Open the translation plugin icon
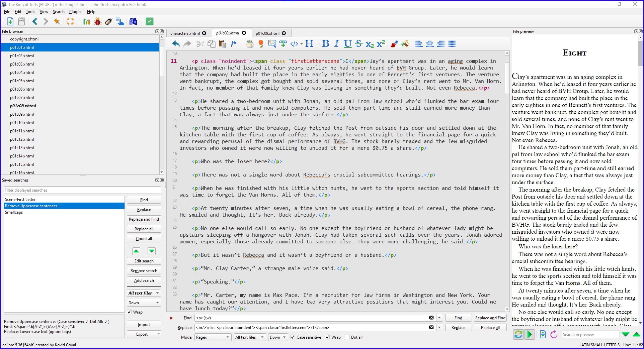This screenshot has height=349, width=644. coord(133,21)
